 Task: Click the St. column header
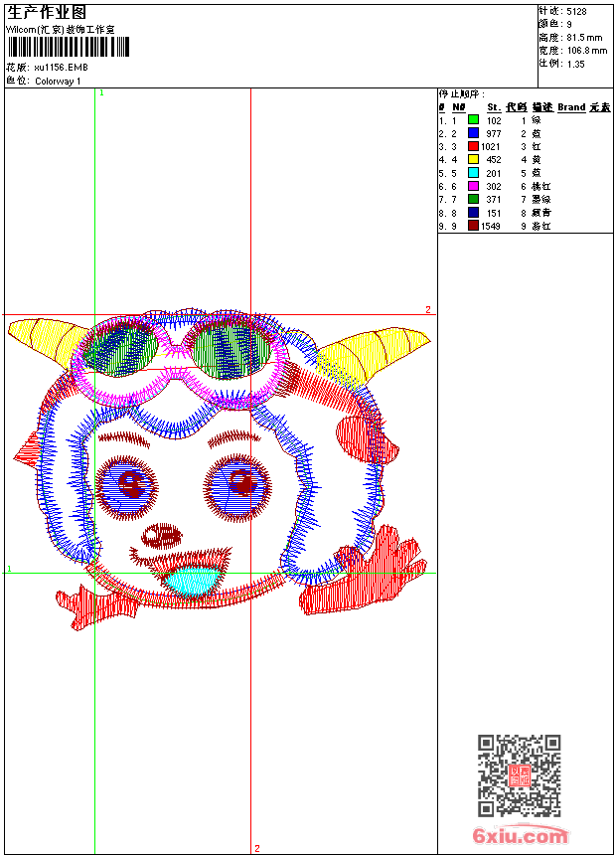click(494, 107)
